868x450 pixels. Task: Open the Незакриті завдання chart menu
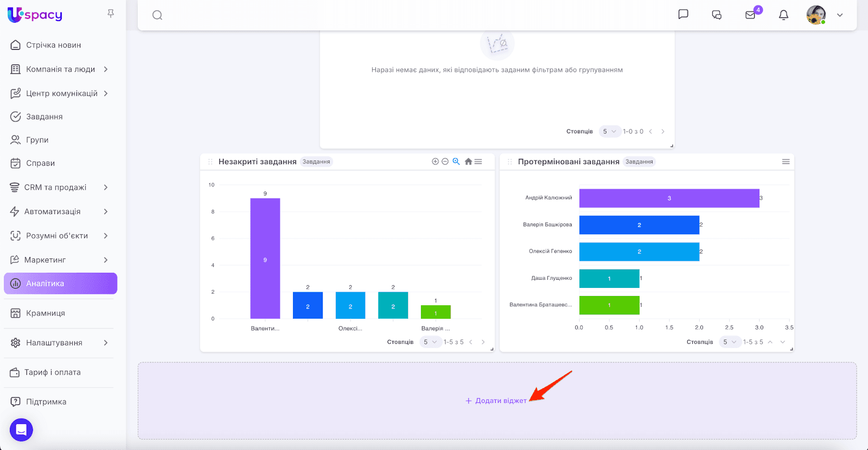(478, 162)
